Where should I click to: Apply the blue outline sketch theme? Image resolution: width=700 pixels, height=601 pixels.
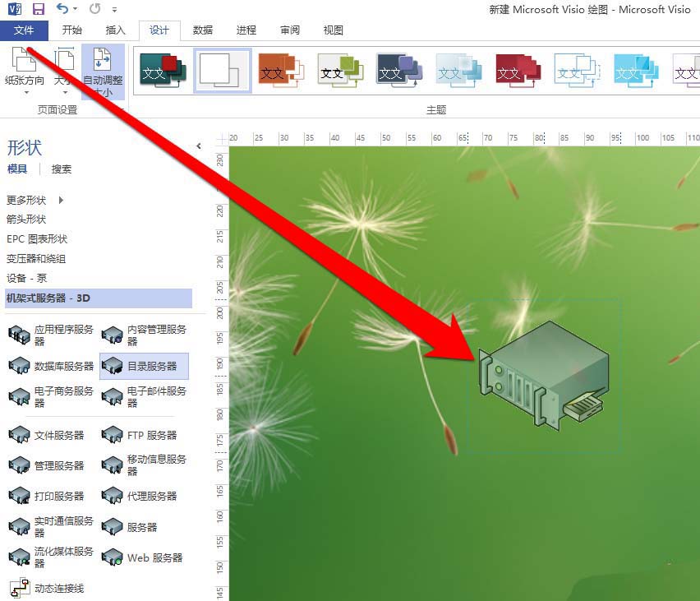pyautogui.click(x=578, y=71)
